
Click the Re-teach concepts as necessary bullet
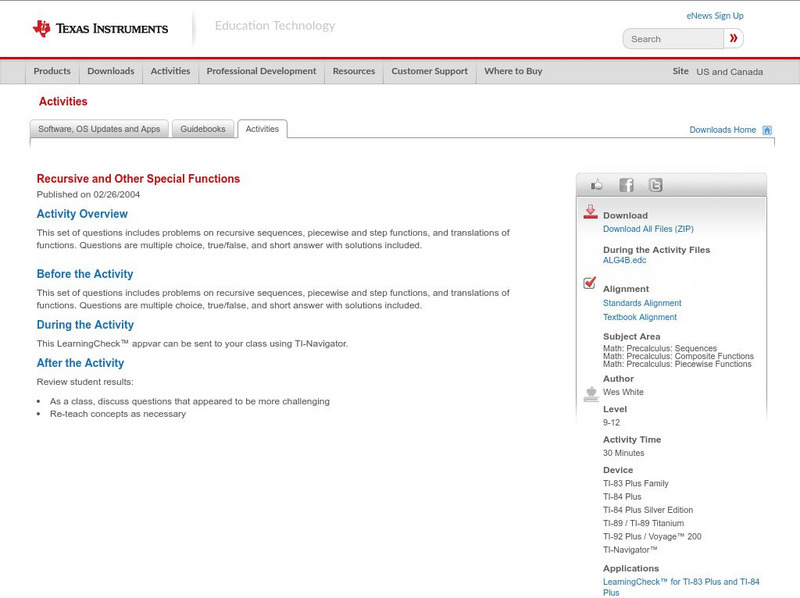tap(118, 414)
